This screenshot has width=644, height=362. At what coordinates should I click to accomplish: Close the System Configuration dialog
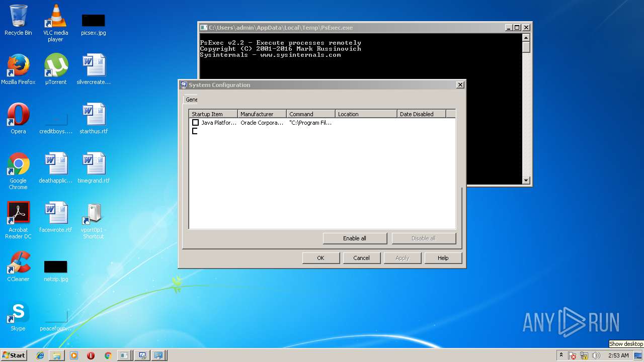click(x=460, y=85)
